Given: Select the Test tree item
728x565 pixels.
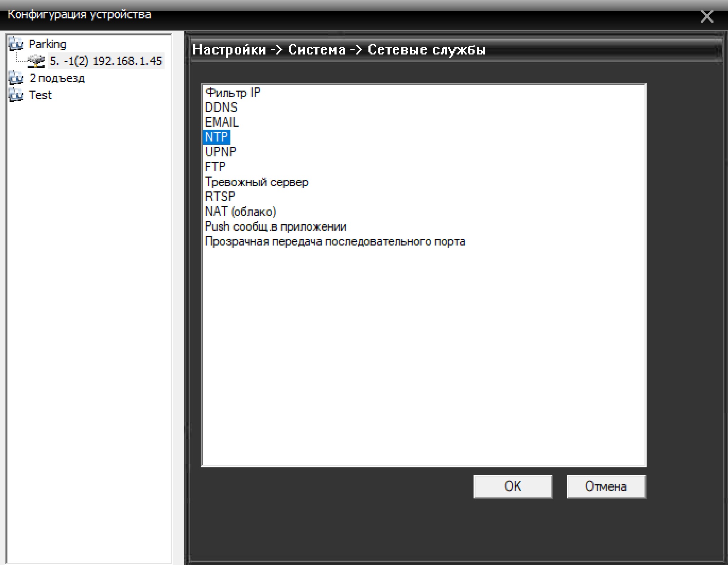Looking at the screenshot, I should pos(40,95).
